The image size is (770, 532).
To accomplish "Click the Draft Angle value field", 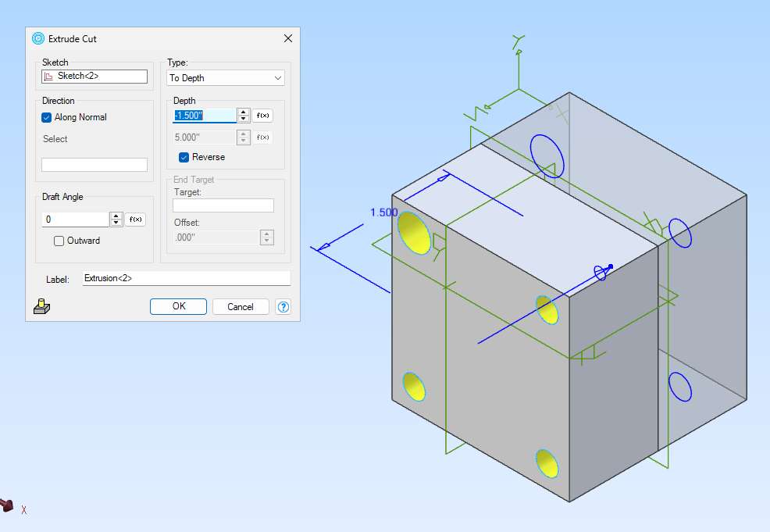I will [75, 219].
